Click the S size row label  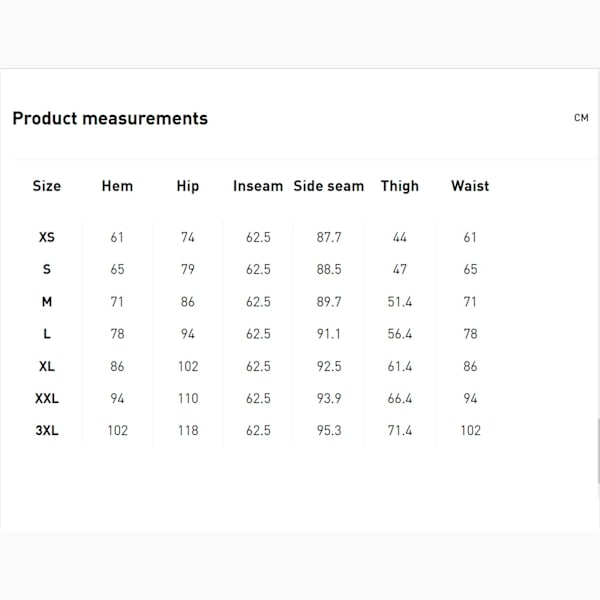(x=47, y=270)
